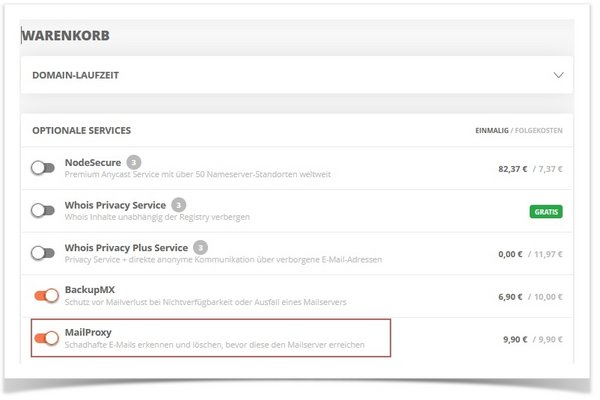
Task: Click the green GRATIS badge
Action: click(x=546, y=212)
